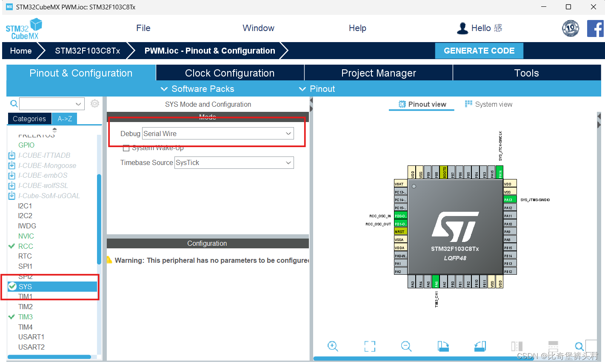
Task: Open the Facebook link icon
Action: coord(595,28)
